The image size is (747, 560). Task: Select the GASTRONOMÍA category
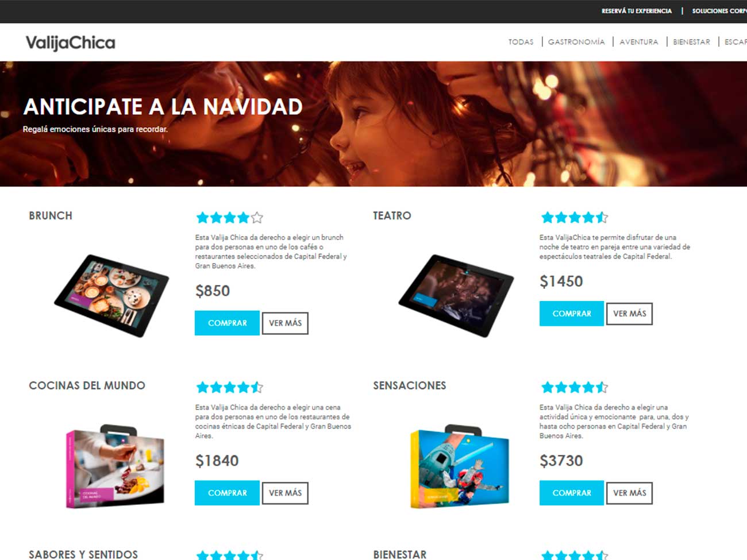(x=576, y=42)
